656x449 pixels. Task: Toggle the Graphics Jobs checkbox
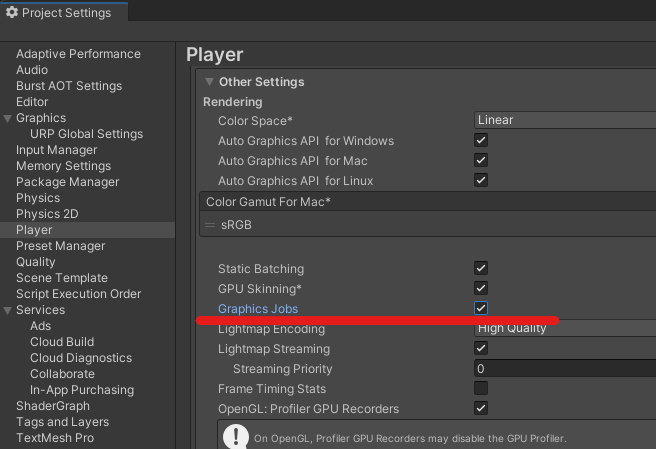coord(481,308)
